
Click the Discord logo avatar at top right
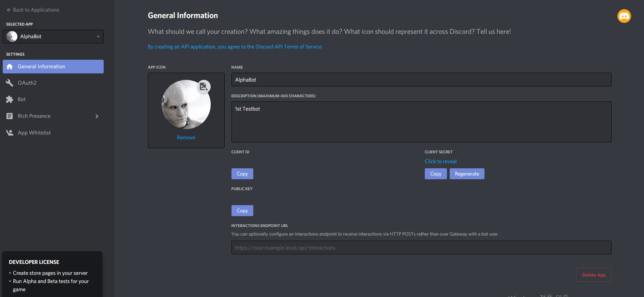click(x=624, y=16)
